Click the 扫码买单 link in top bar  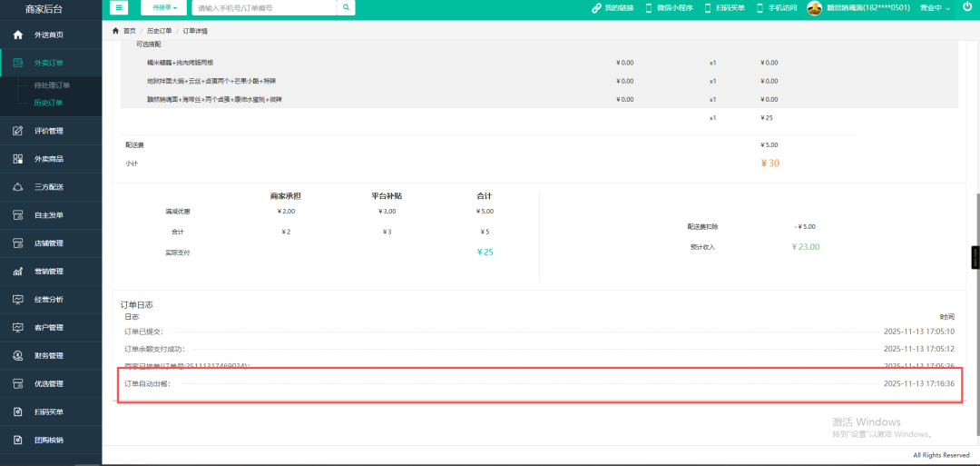click(x=723, y=8)
